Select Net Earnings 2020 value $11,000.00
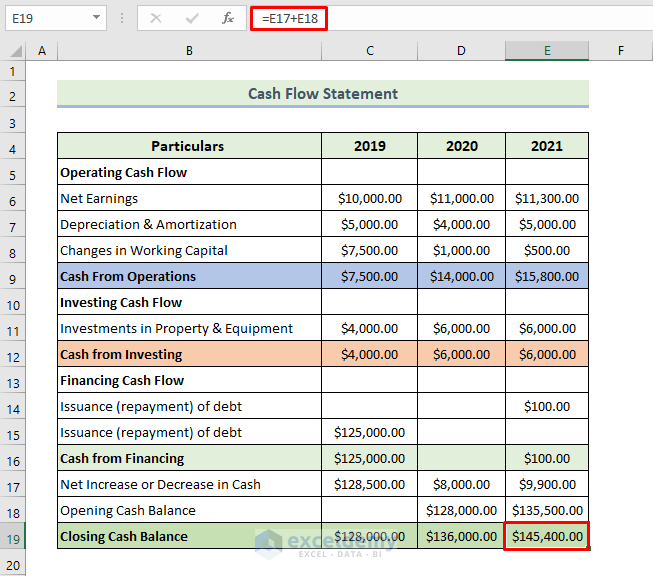Viewport: 653px width, 576px height. [461, 198]
